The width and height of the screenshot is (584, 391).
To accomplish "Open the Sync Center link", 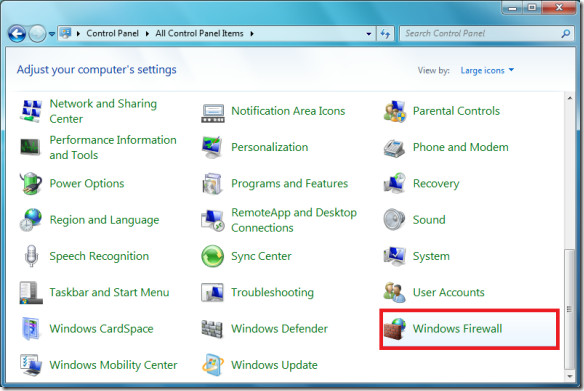I will click(x=261, y=256).
